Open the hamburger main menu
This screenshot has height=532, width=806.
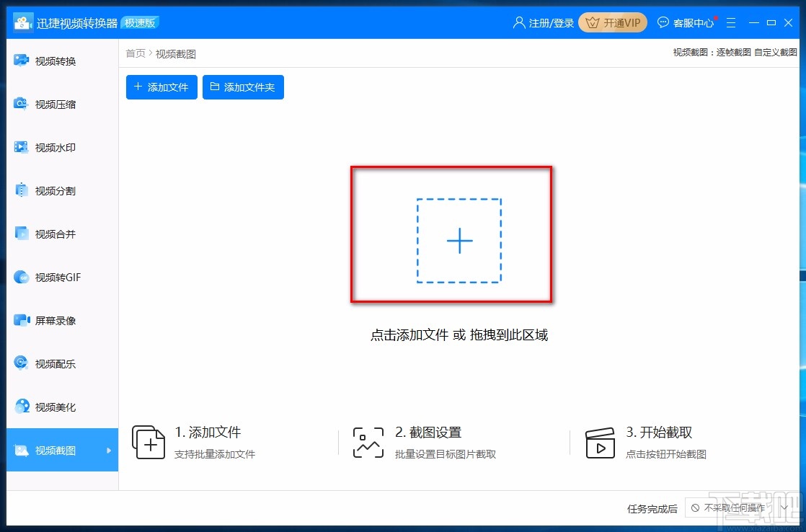tap(730, 22)
